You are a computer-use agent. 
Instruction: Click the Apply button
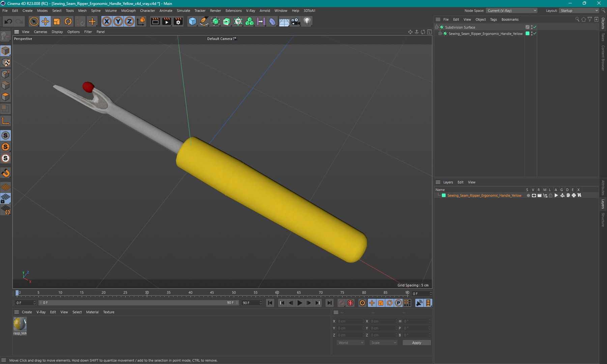click(x=417, y=343)
